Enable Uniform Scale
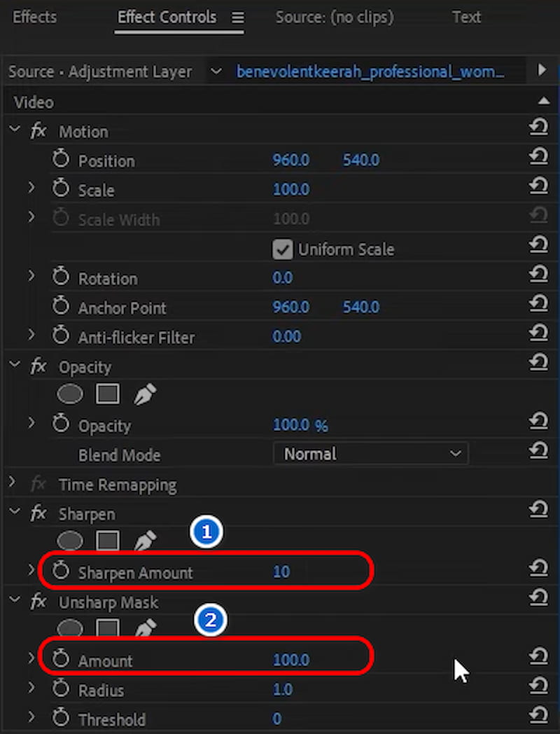Screen dimensions: 560x734 283,249
